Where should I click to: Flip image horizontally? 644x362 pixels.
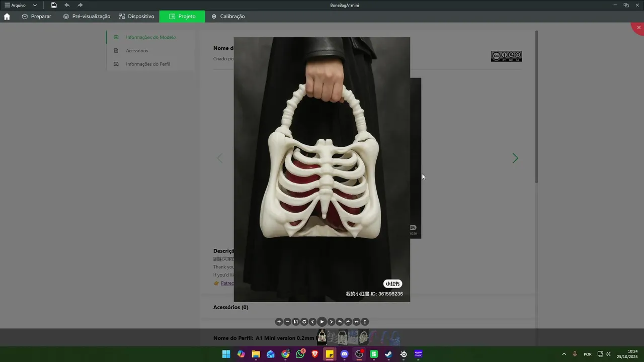tap(357, 322)
